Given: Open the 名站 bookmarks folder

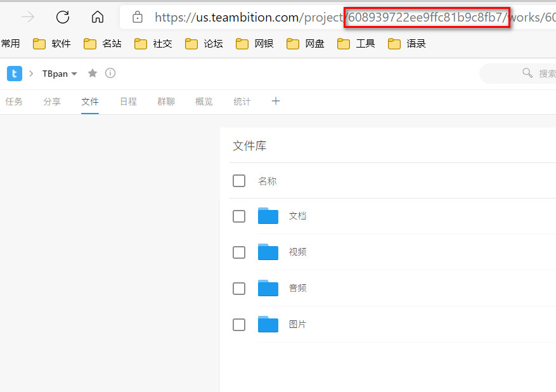Looking at the screenshot, I should pos(103,44).
